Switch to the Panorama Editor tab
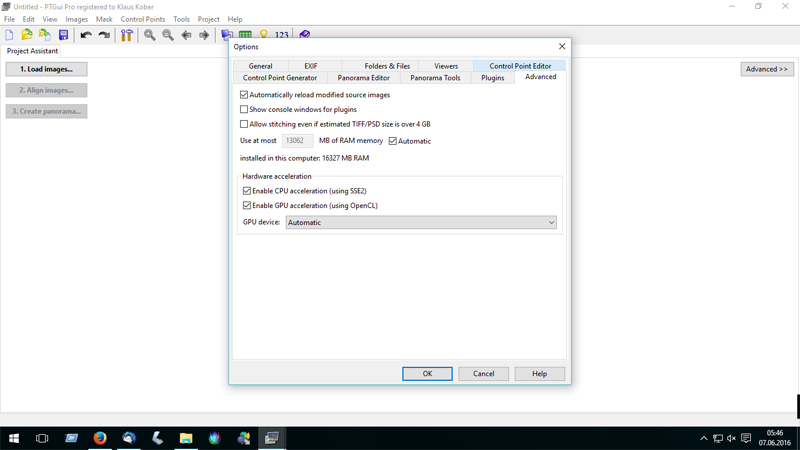Viewport: 800px width, 450px height. pyautogui.click(x=363, y=78)
